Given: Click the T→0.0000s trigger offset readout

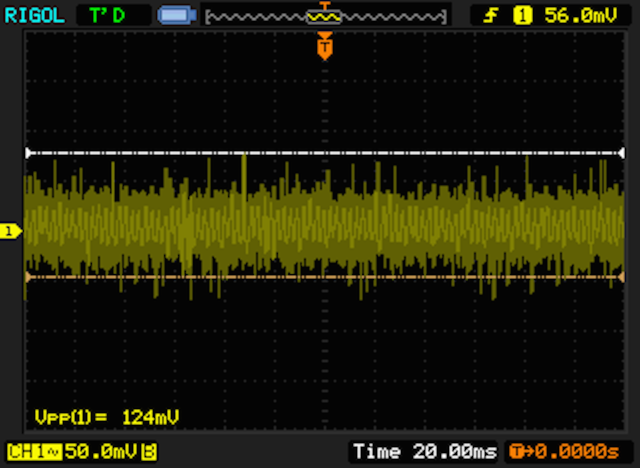Looking at the screenshot, I should click(564, 452).
